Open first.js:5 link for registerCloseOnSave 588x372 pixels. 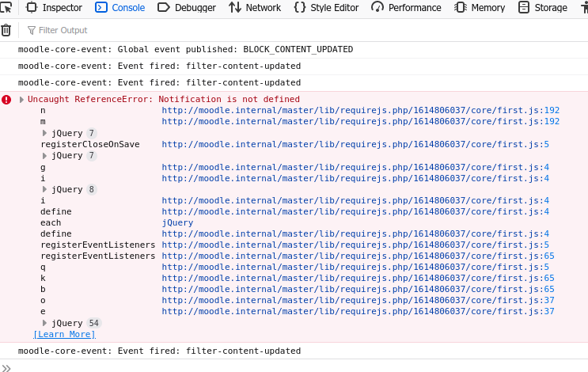(x=355, y=144)
